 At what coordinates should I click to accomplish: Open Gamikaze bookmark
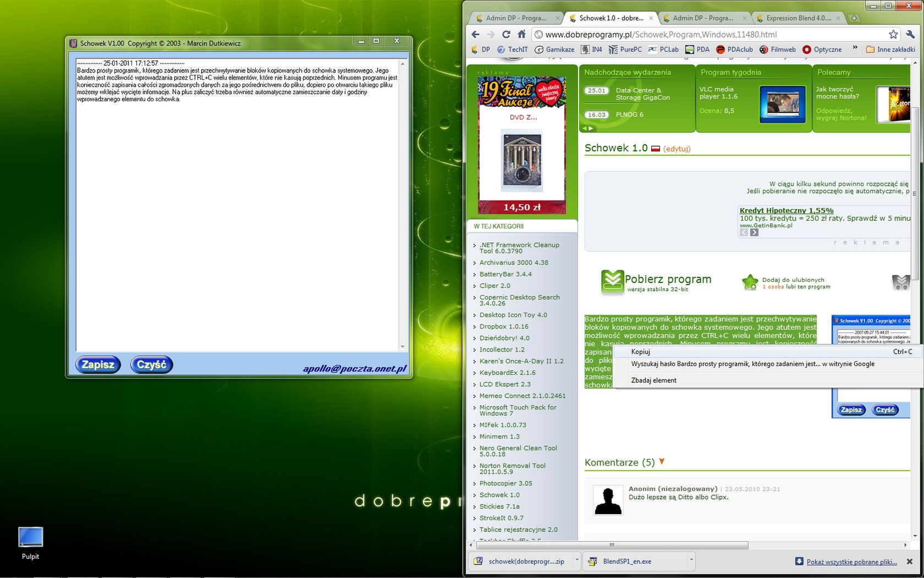click(554, 50)
